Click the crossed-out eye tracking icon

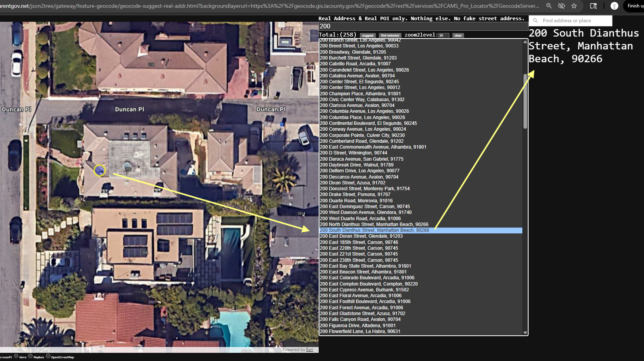(562, 6)
